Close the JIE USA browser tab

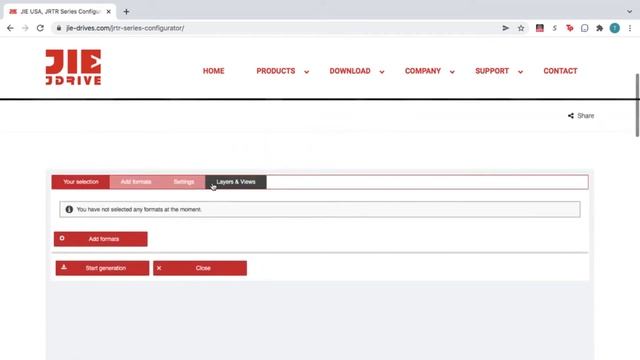tap(109, 12)
